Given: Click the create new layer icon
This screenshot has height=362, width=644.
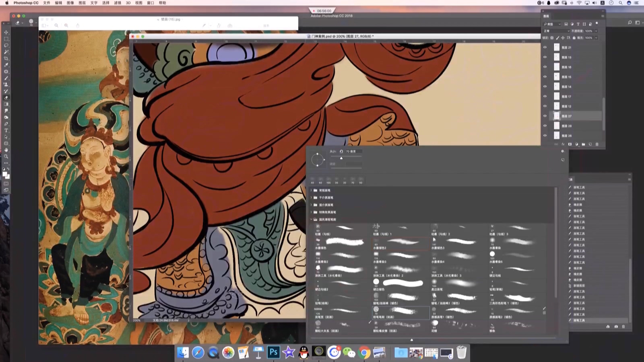Looking at the screenshot, I should 590,144.
